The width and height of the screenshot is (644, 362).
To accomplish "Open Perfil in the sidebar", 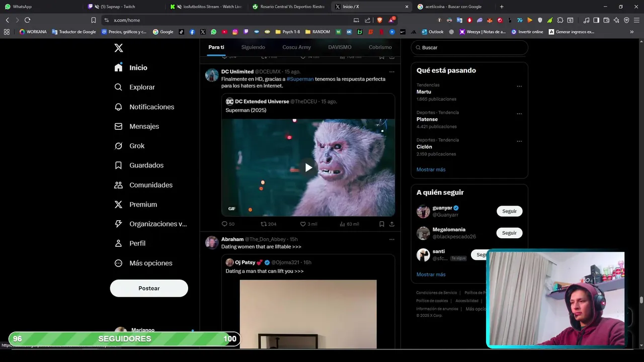I will coord(129,243).
